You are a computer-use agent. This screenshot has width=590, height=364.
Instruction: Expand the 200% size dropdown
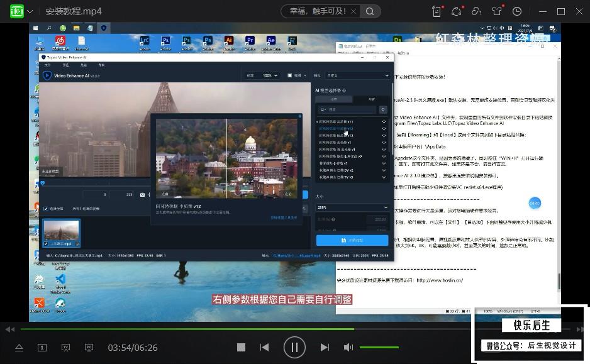[353, 207]
